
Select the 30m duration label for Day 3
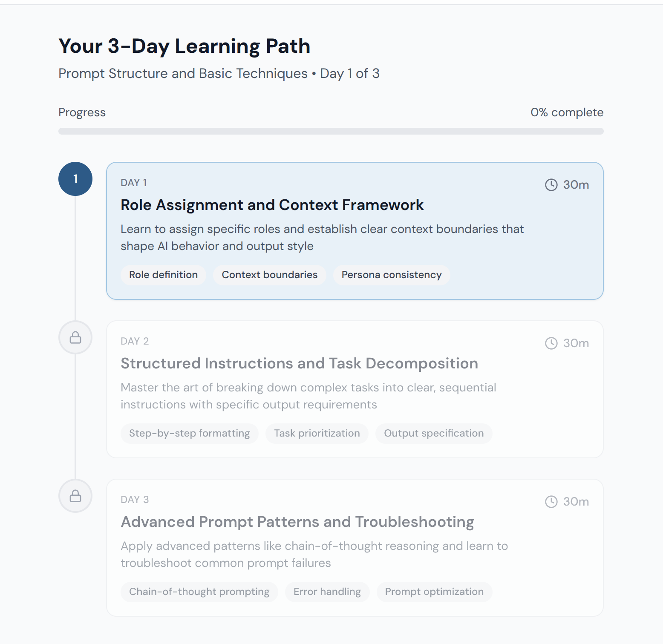(576, 501)
